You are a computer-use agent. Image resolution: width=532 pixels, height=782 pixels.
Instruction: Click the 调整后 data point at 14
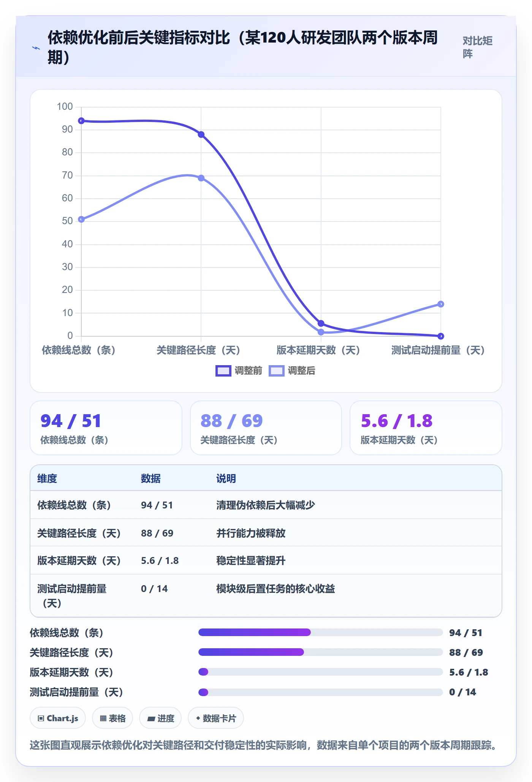440,304
